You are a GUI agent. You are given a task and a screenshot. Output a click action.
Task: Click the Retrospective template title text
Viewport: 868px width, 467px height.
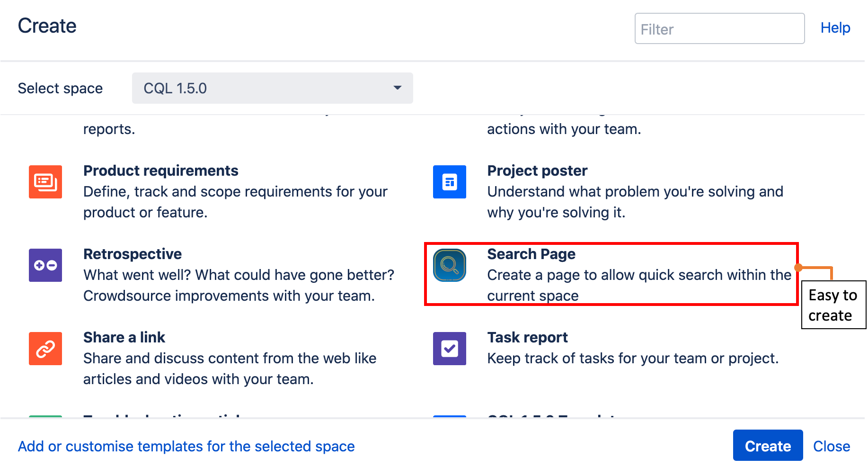coord(133,254)
